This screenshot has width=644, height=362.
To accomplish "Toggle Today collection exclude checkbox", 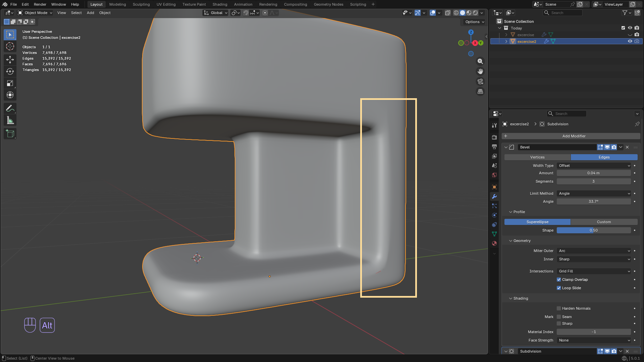I will 623,28.
